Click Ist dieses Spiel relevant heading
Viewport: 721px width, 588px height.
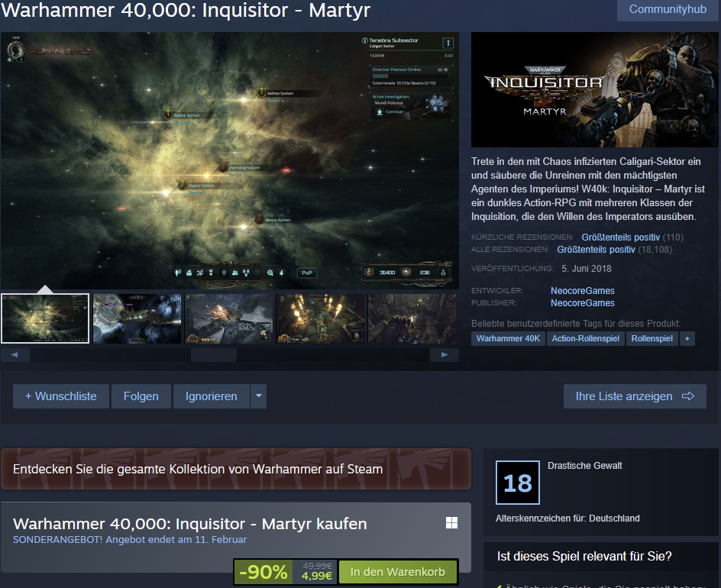pyautogui.click(x=584, y=556)
